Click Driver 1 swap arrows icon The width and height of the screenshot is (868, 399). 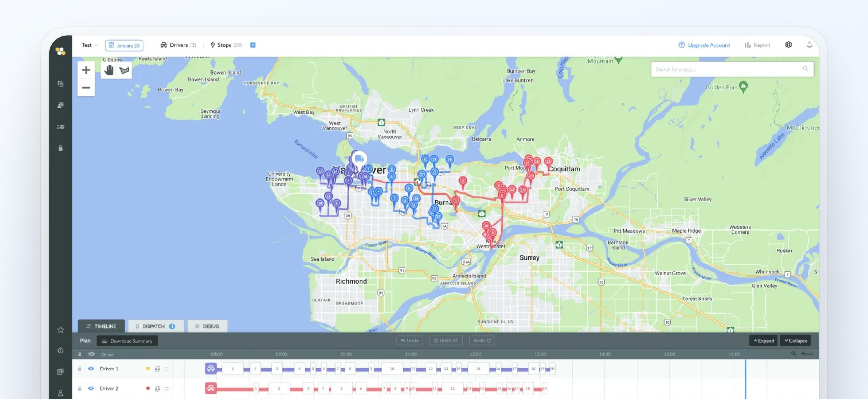[167, 369]
